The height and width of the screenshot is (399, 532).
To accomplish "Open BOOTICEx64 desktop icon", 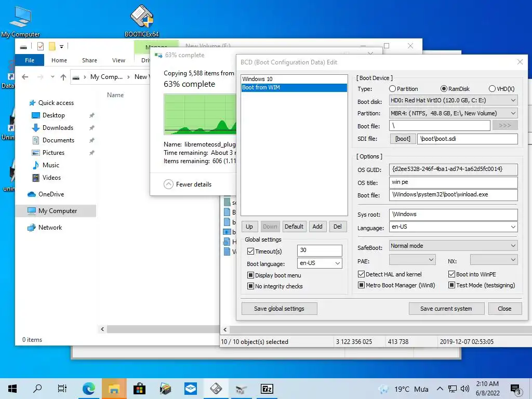I will 142,20.
